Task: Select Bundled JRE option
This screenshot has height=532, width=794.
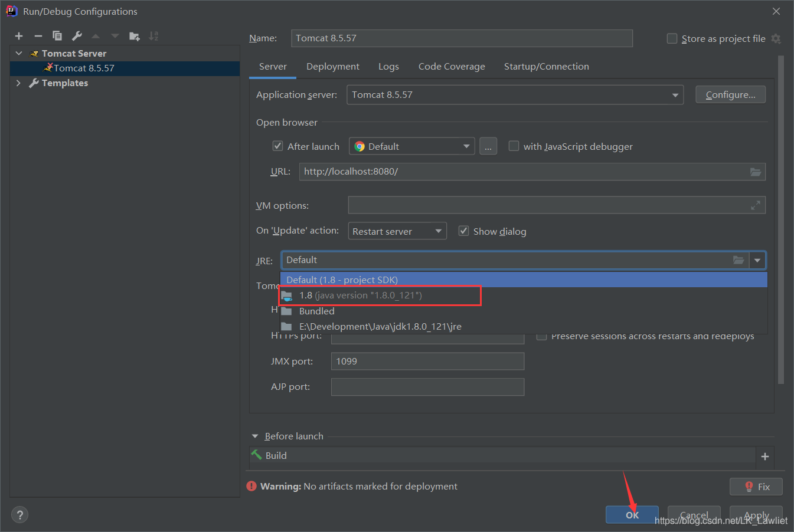Action: [524, 311]
